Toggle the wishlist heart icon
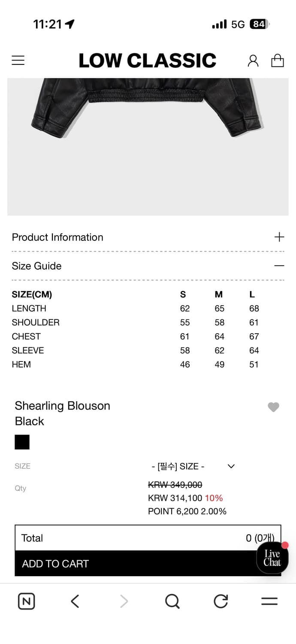 [x=273, y=407]
